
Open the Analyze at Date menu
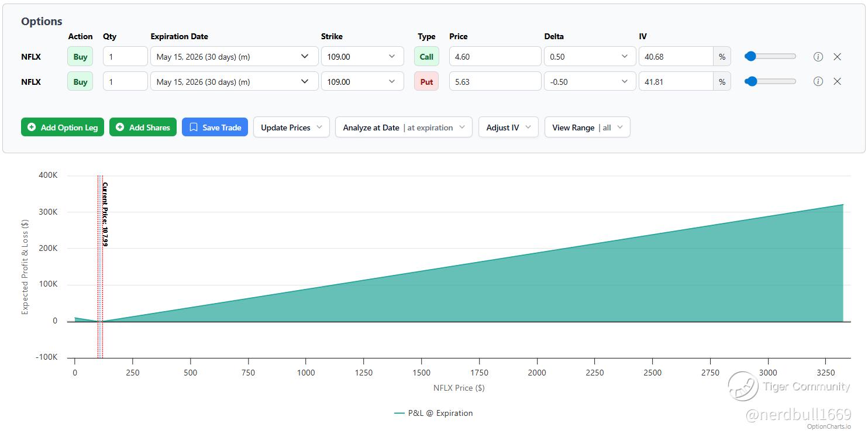coord(404,128)
